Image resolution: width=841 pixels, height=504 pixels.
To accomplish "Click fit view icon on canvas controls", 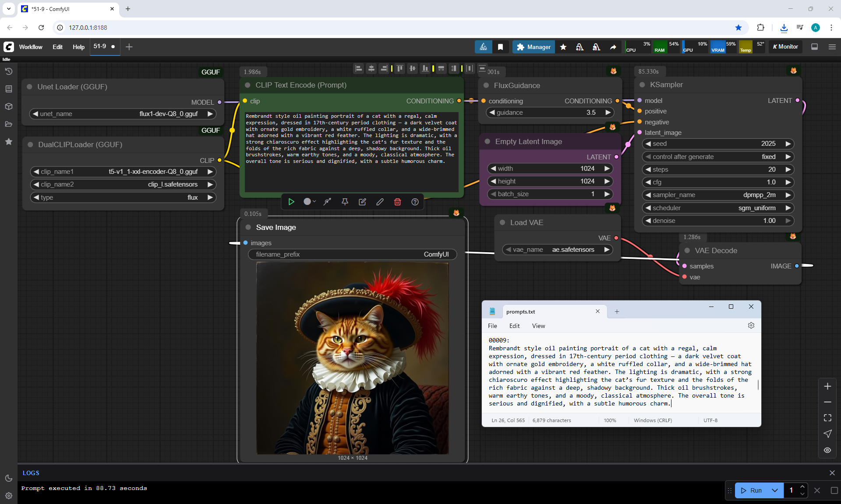I will (827, 418).
